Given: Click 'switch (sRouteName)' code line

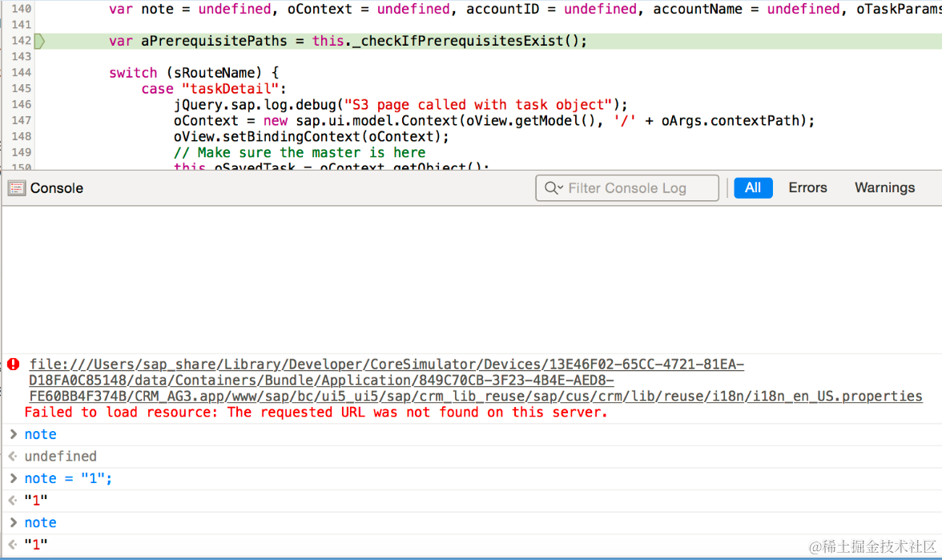Looking at the screenshot, I should tap(194, 73).
